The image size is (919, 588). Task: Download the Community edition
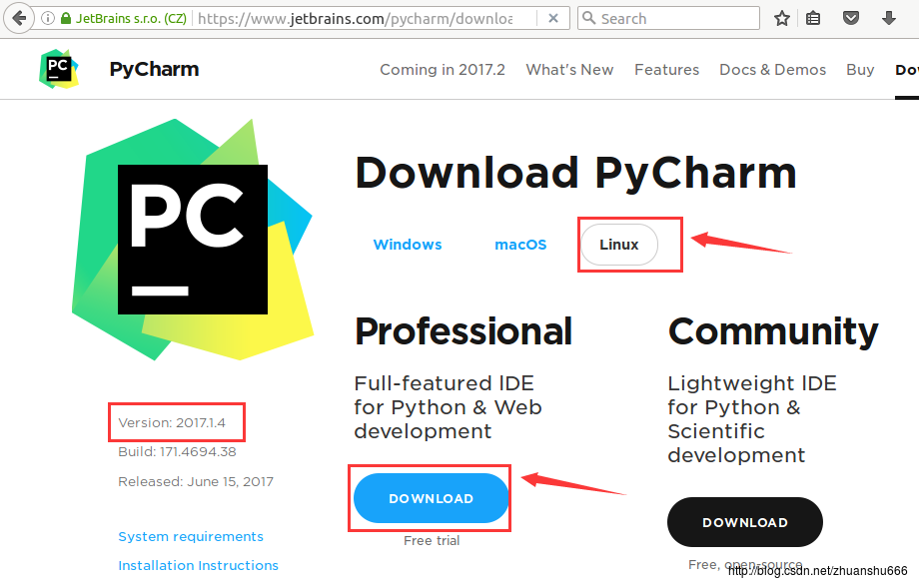coord(744,521)
